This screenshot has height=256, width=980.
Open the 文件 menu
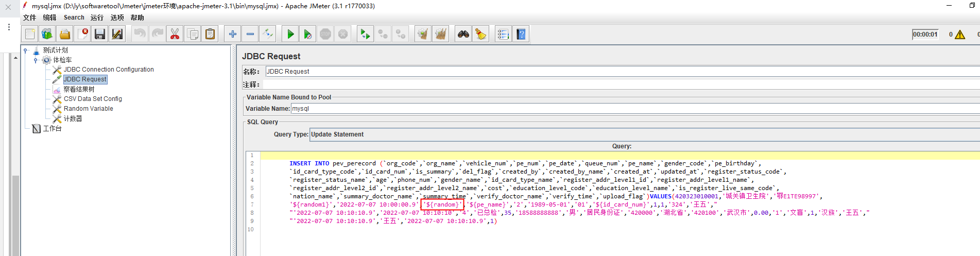coord(29,18)
